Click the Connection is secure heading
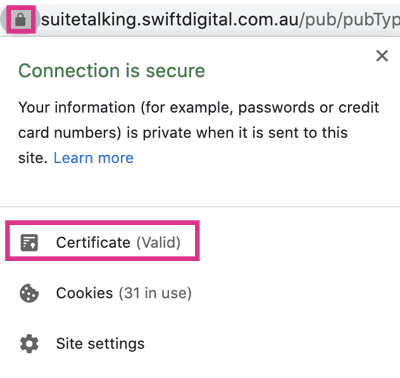The height and width of the screenshot is (378, 400). point(112,71)
